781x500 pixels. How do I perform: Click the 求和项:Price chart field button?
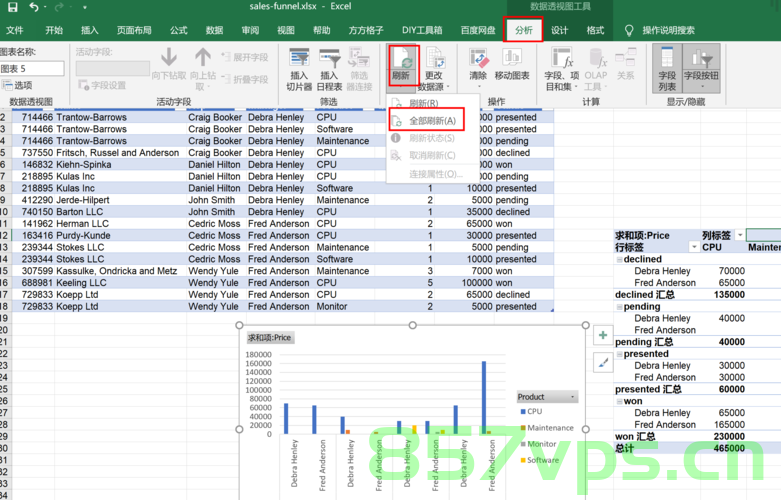(x=270, y=338)
